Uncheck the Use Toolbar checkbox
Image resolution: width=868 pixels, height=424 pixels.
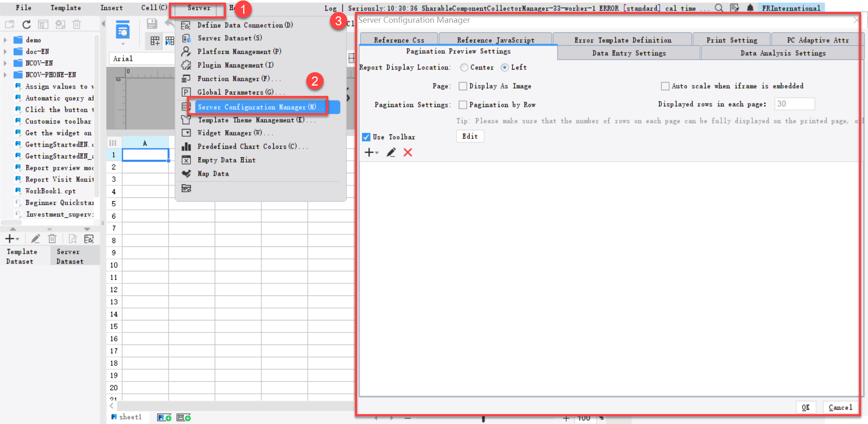[x=366, y=137]
